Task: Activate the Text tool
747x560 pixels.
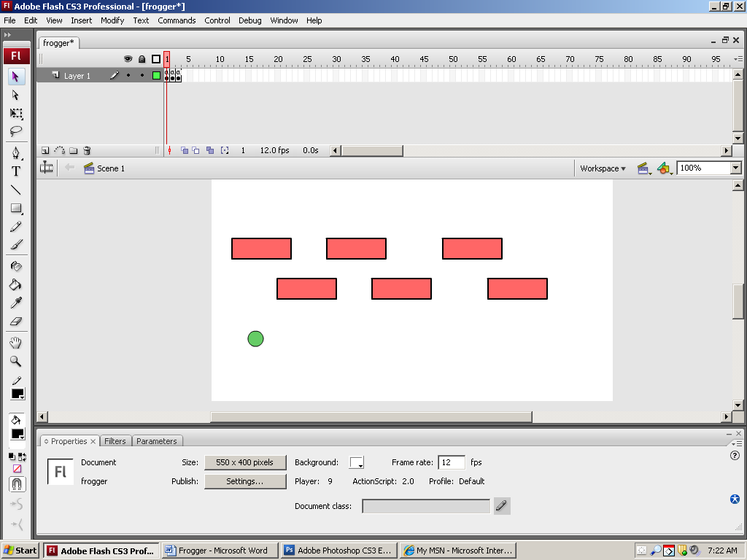Action: tap(16, 171)
